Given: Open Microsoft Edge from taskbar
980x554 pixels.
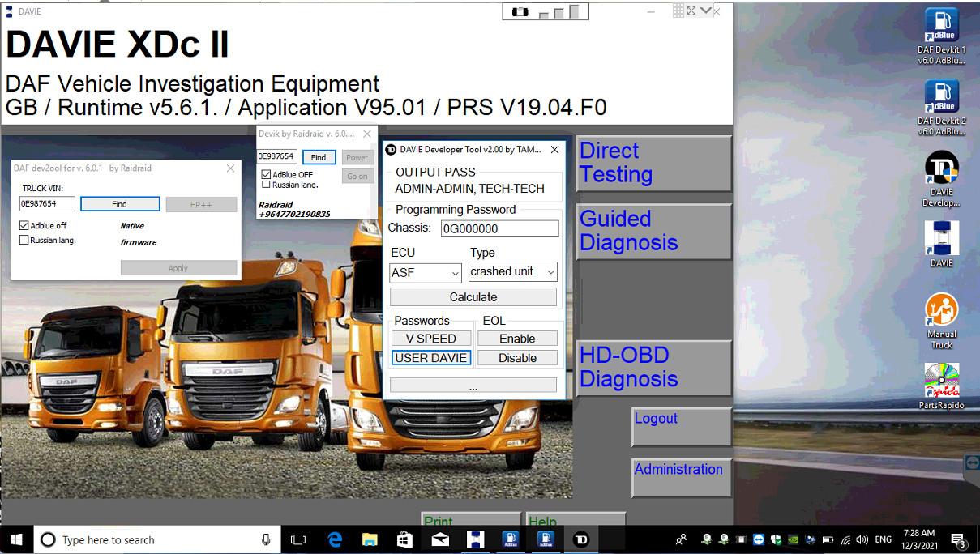Looking at the screenshot, I should coord(335,539).
